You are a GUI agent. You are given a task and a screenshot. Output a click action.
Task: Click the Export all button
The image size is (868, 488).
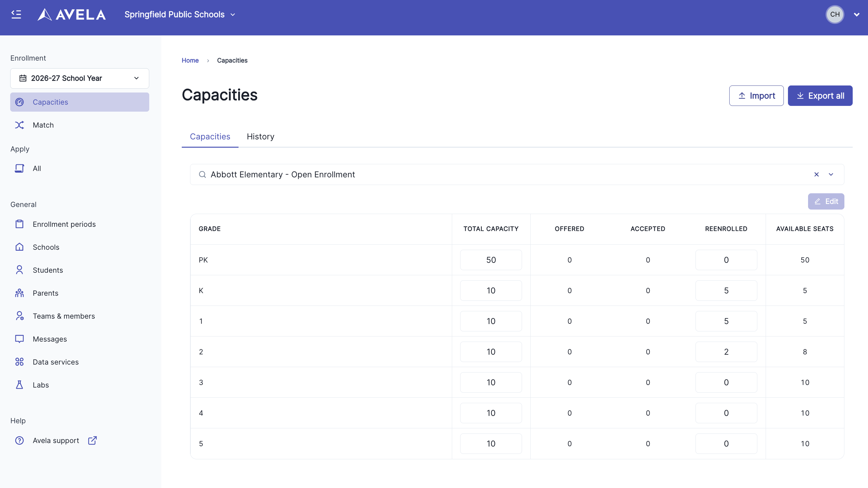[x=820, y=96]
